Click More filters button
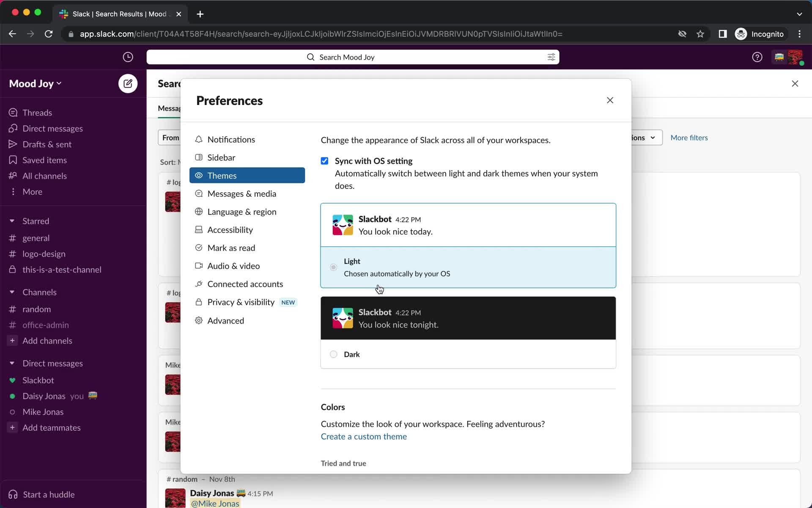Viewport: 812px width, 508px height. [689, 138]
